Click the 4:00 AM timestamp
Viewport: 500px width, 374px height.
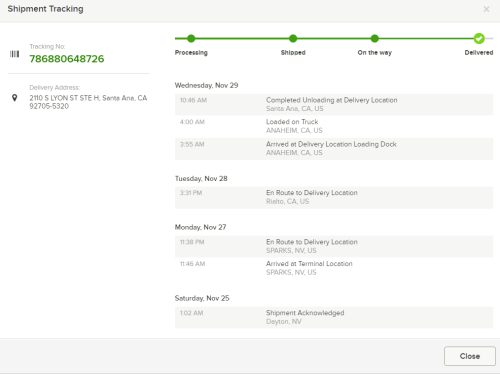192,122
